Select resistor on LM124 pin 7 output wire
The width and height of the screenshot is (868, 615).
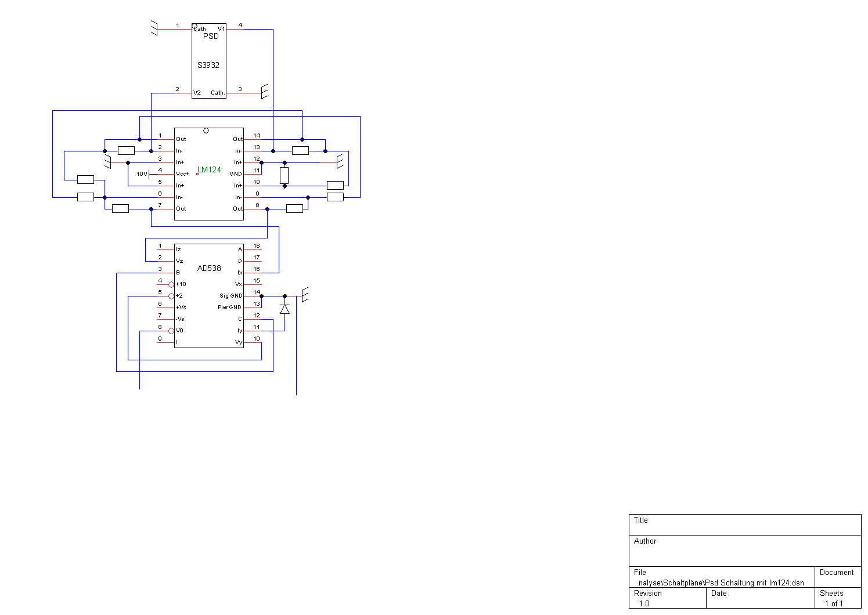[120, 209]
